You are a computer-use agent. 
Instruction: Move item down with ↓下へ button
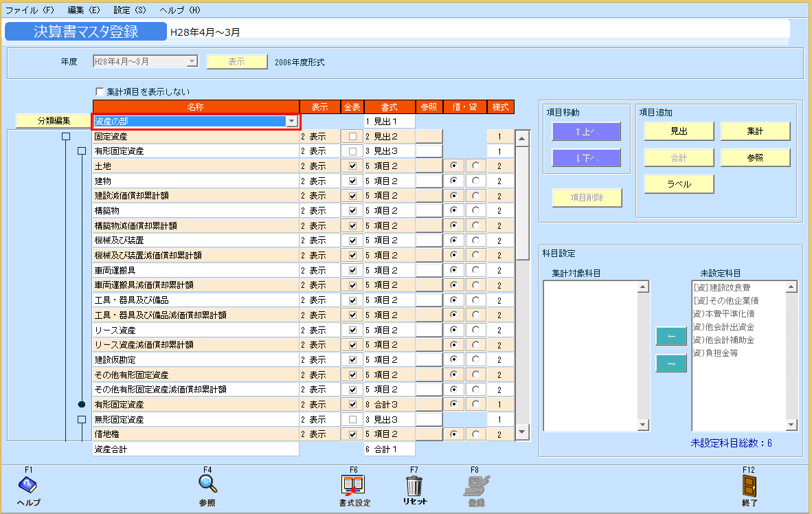pos(586,158)
